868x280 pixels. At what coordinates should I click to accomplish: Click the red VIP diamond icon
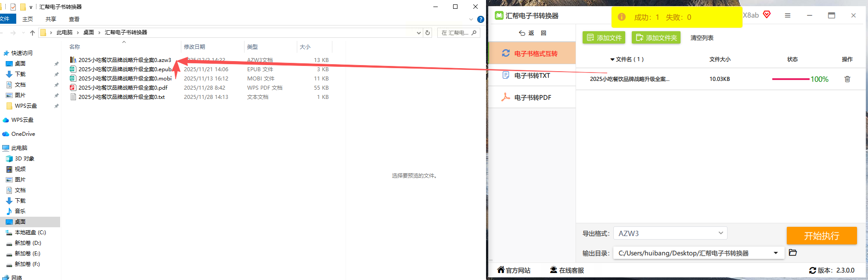[x=767, y=15]
